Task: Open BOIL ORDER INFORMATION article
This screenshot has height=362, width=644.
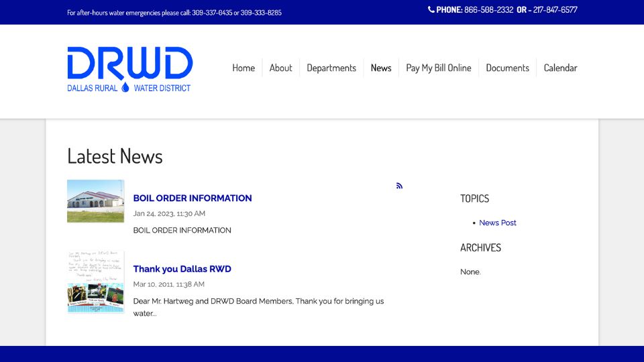Action: coord(193,198)
